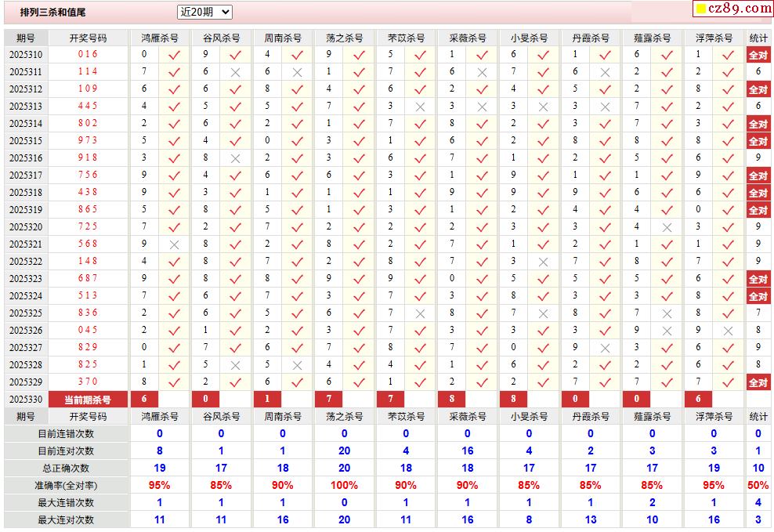Click the gray cross in row 2025326 浮萍杀号
Screen dimensions: 774x532
pyautogui.click(x=728, y=331)
